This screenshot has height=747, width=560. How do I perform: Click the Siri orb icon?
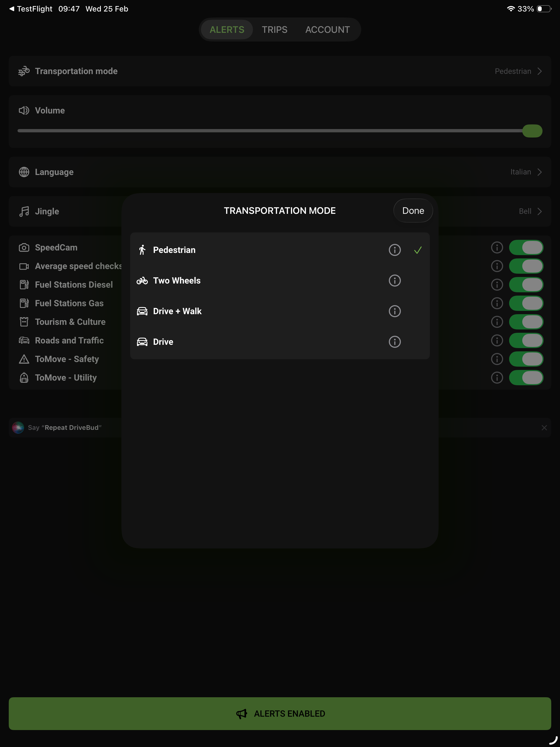(18, 428)
